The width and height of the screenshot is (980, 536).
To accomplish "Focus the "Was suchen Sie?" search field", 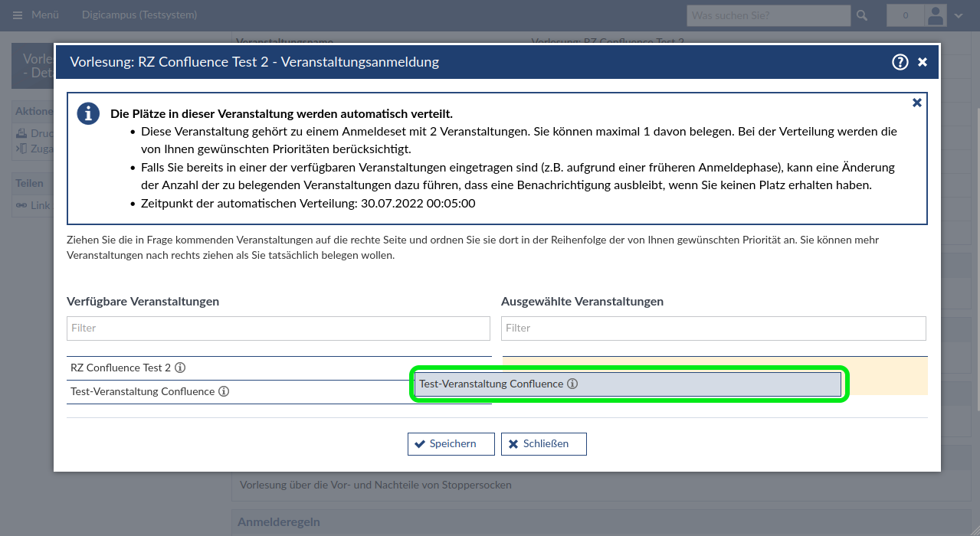I will tap(768, 15).
